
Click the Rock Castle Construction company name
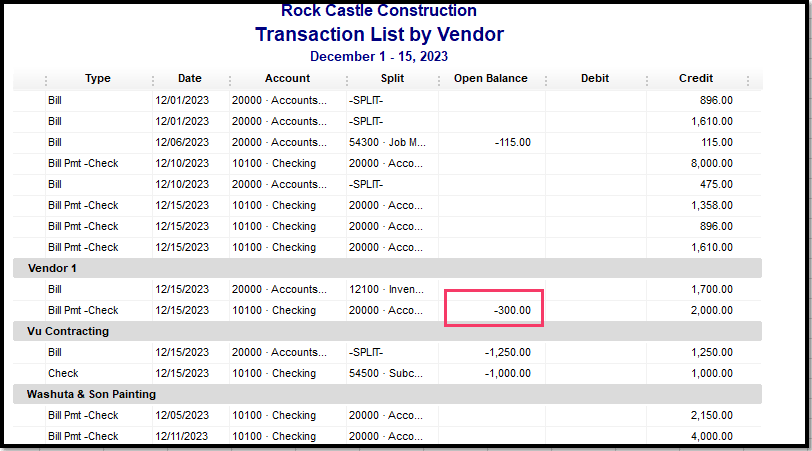379,10
